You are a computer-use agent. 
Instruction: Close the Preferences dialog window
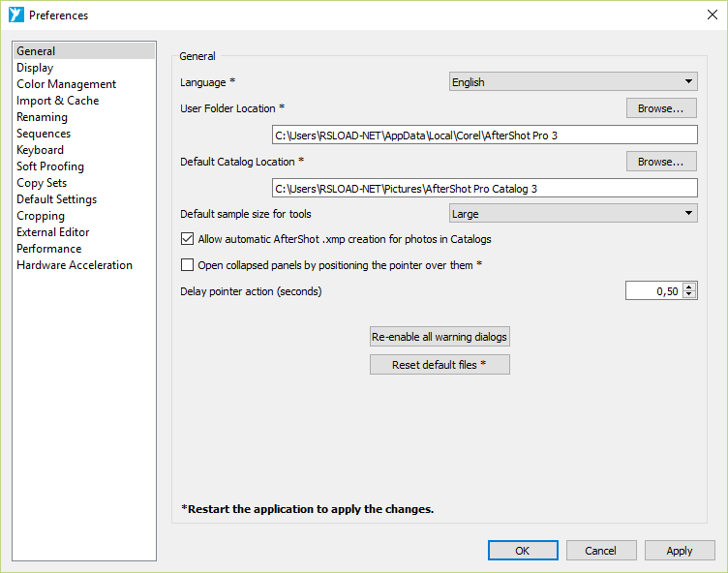(712, 15)
